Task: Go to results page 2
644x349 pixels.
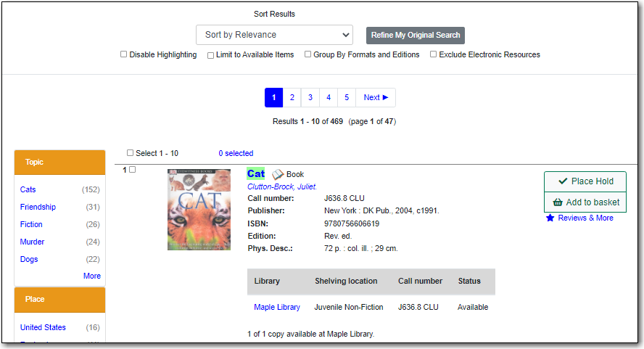Action: pos(292,97)
